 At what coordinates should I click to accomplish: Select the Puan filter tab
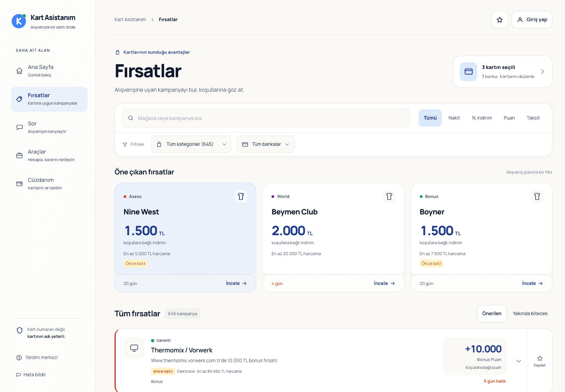click(509, 118)
